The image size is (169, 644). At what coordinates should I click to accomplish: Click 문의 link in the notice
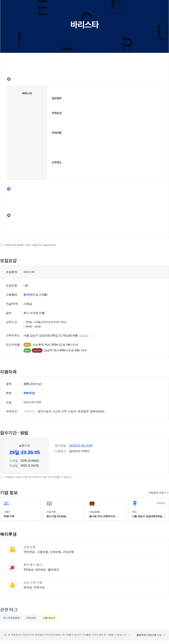coord(45,245)
